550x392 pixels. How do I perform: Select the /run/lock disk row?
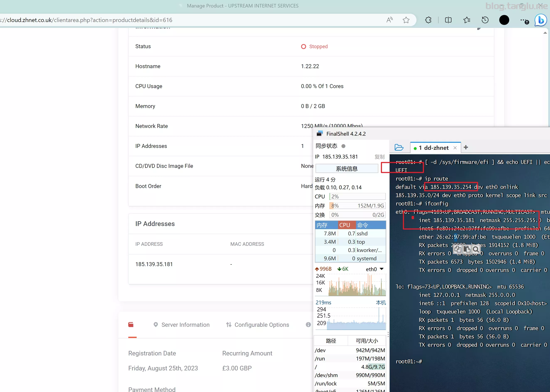[x=350, y=383]
